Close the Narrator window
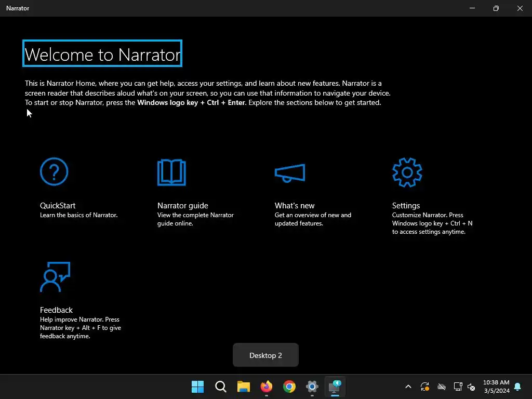Image resolution: width=532 pixels, height=399 pixels. tap(520, 8)
